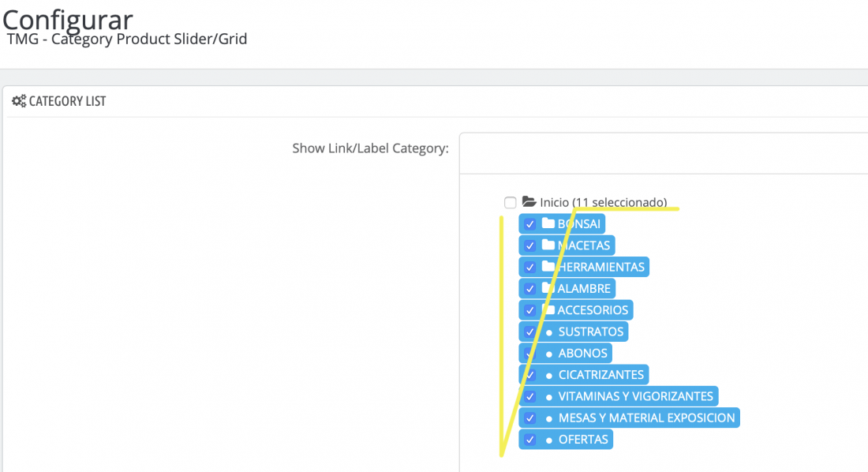Select the CICATRIZANTES tree item
This screenshot has width=868, height=472.
[601, 374]
